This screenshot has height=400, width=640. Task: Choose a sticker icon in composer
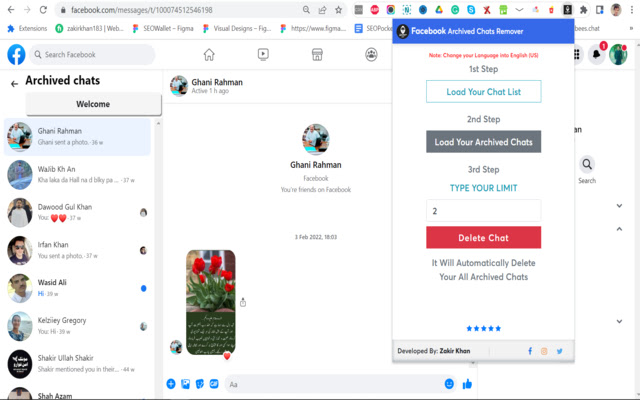pos(200,384)
